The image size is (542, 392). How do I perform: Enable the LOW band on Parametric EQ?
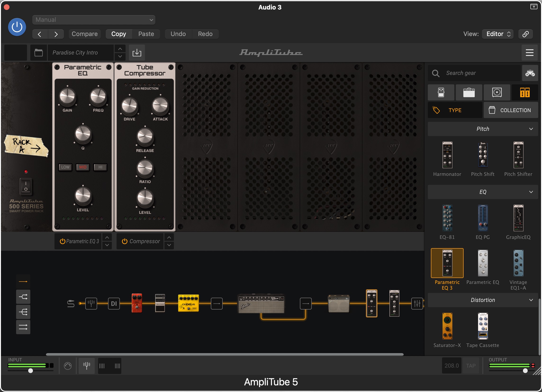65,167
